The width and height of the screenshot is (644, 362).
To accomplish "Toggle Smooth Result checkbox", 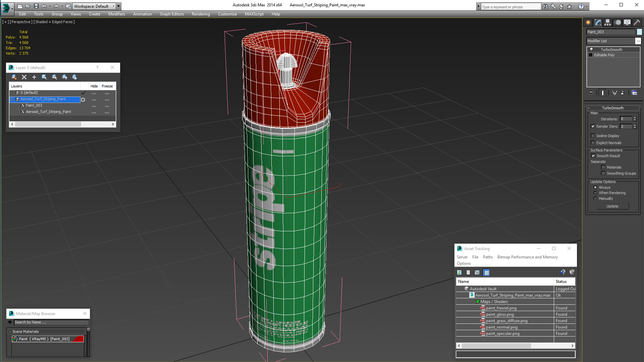I will (x=593, y=156).
